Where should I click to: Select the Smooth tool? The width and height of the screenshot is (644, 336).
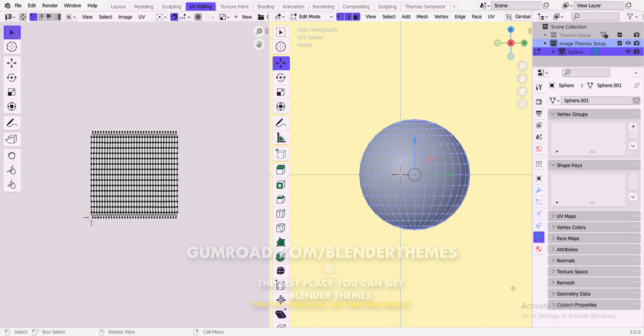281,271
